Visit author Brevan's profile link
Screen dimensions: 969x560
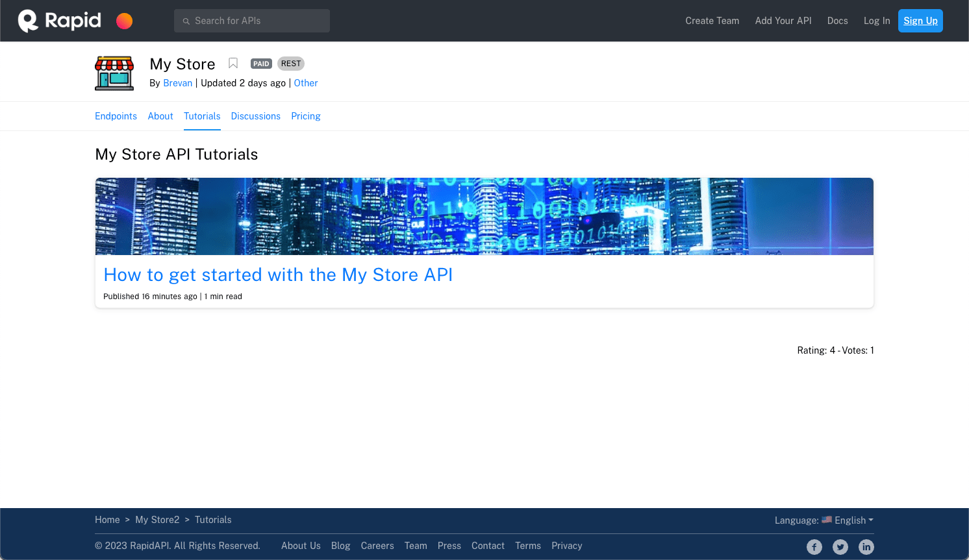177,82
